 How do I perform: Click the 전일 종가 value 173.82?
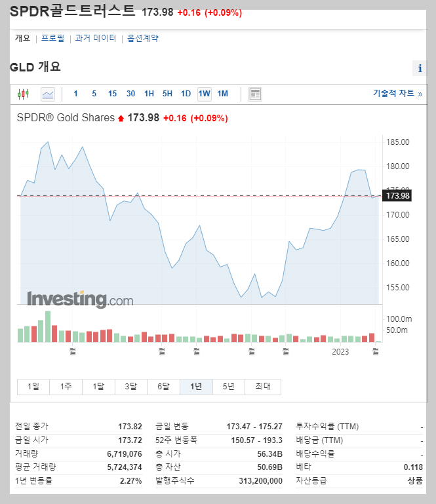(130, 427)
